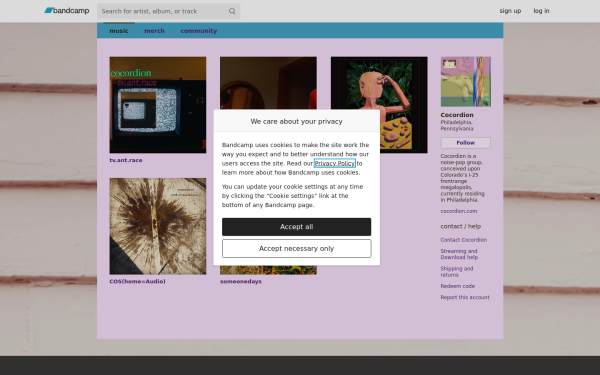Open the COS(home=Audio) album cover
The height and width of the screenshot is (375, 600).
[158, 226]
